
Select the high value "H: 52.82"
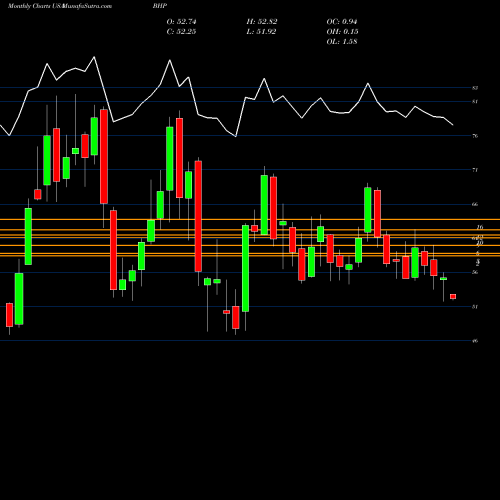tap(262, 22)
